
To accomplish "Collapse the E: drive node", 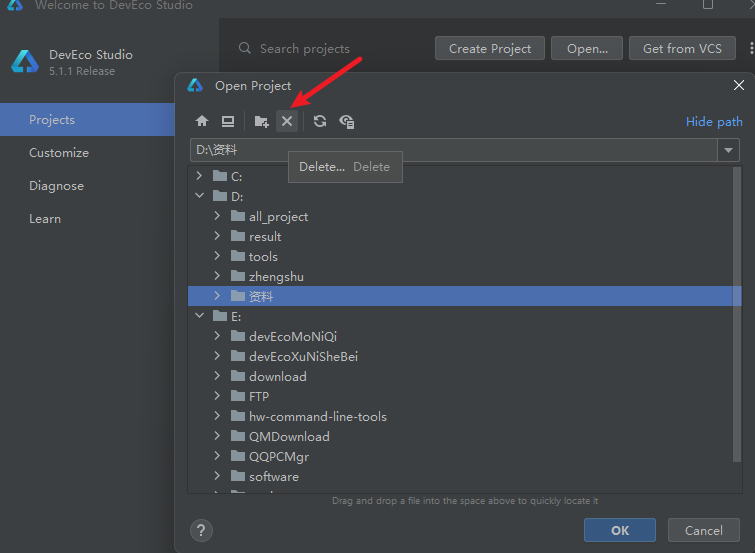I will 199,316.
